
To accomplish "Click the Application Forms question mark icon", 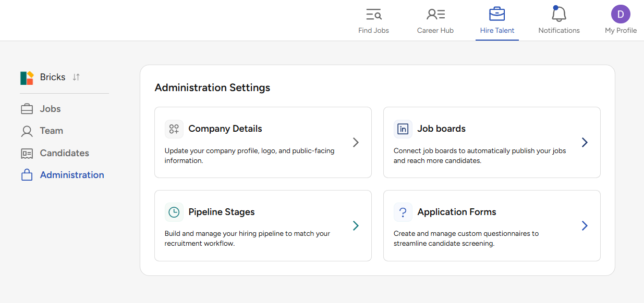I will (x=403, y=212).
